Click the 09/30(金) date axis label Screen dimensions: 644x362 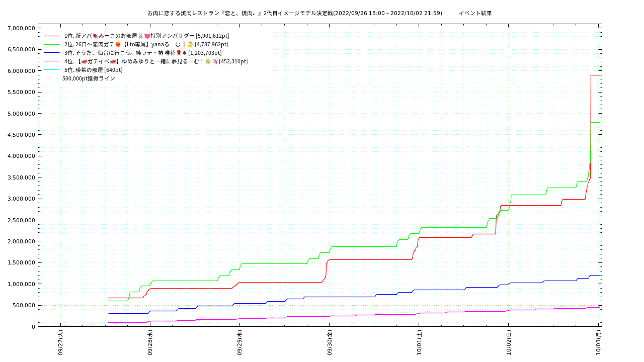(330, 343)
